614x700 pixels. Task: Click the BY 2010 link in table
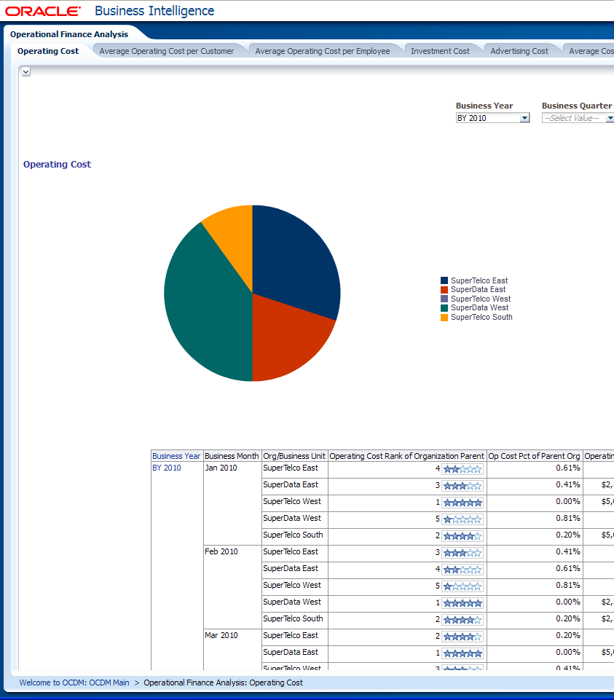(x=166, y=468)
